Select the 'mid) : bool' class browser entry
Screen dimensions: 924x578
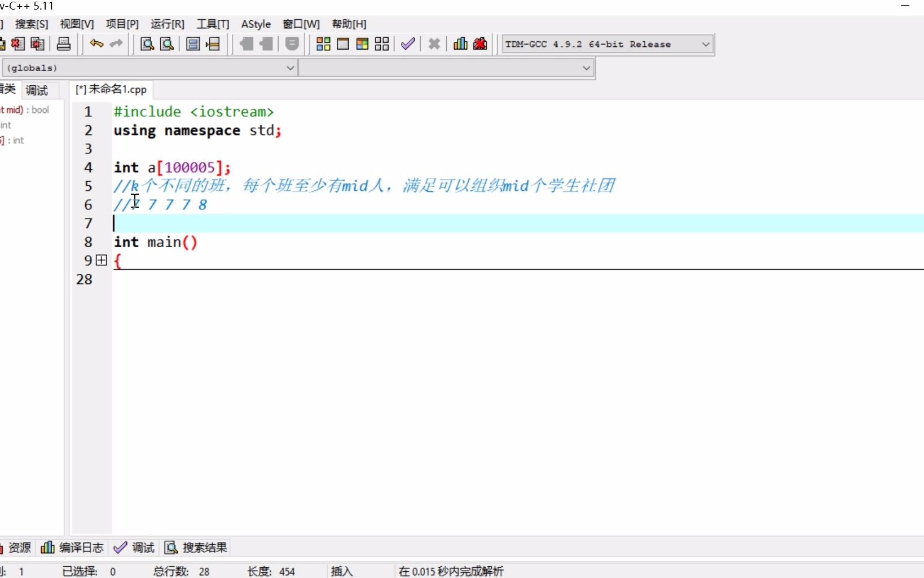pos(25,110)
